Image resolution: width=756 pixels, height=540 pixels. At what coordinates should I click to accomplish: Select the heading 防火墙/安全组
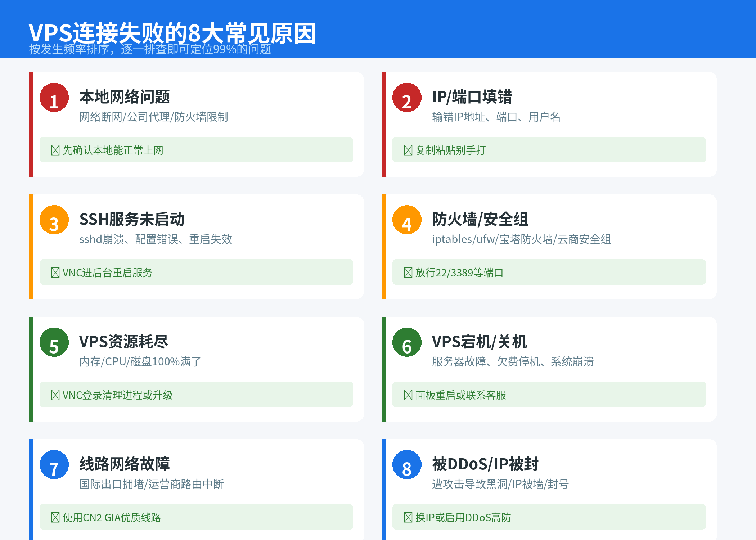tap(480, 219)
